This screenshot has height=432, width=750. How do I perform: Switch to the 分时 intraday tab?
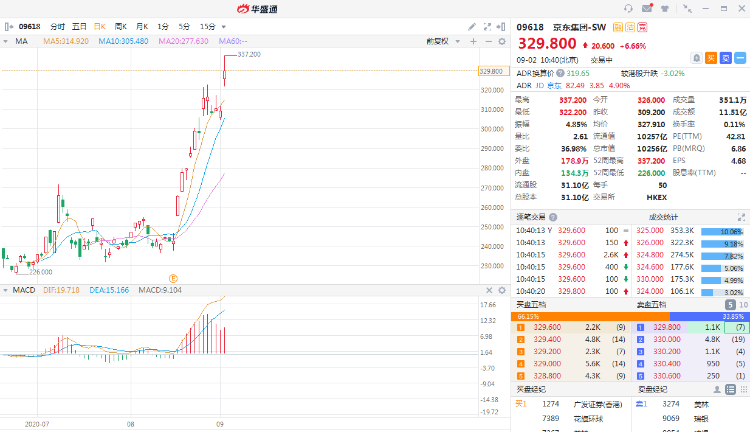[58, 25]
